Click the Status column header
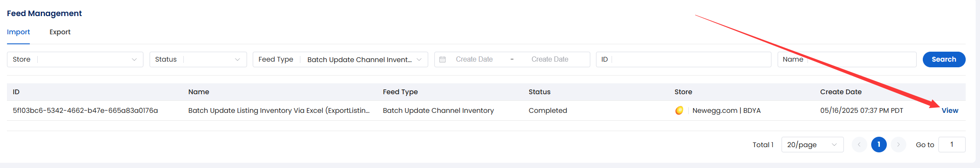980x168 pixels. click(x=540, y=92)
